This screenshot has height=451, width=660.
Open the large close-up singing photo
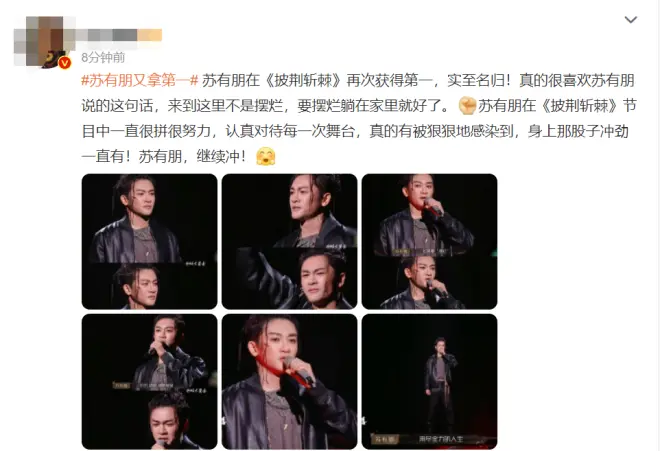(290, 382)
